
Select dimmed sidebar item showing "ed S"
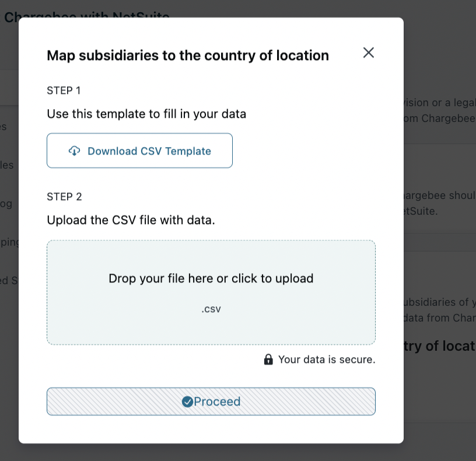(x=9, y=281)
